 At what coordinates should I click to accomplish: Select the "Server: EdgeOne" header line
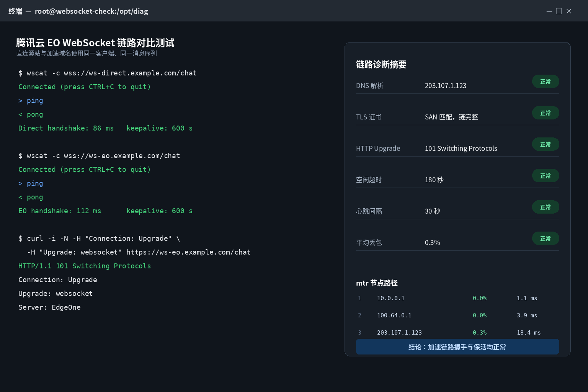[x=49, y=307]
